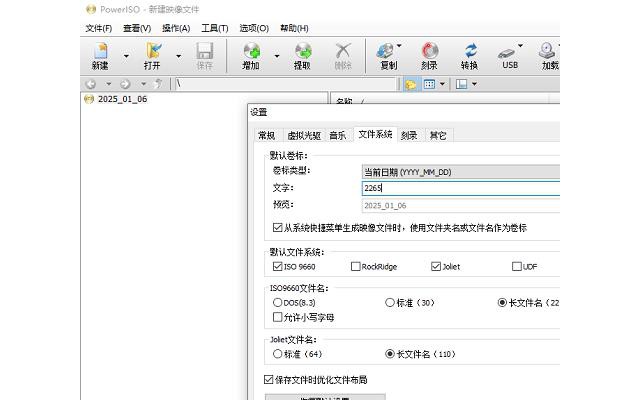This screenshot has width=640, height=400.
Task: Select the 文件系统 tab
Action: 375,134
